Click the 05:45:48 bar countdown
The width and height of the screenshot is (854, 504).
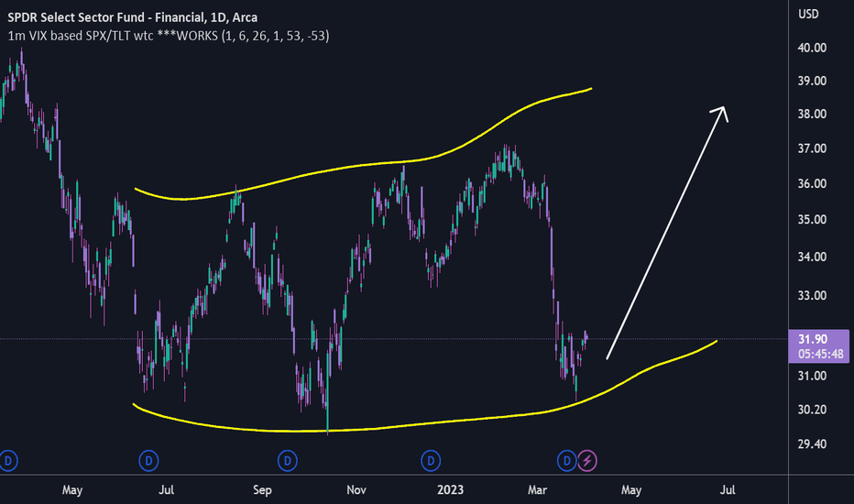[x=821, y=354]
